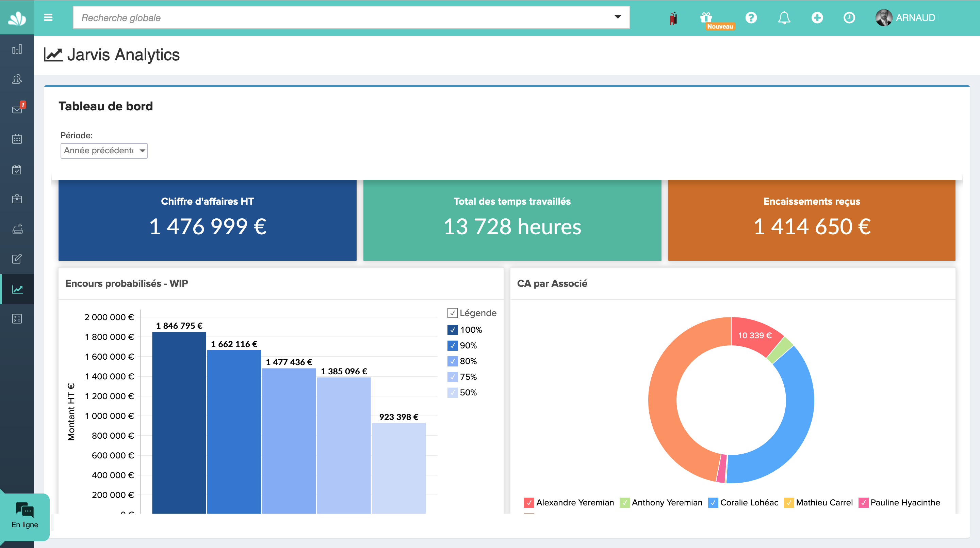Toggle the 50% series checkbox
The height and width of the screenshot is (548, 980).
pyautogui.click(x=452, y=392)
